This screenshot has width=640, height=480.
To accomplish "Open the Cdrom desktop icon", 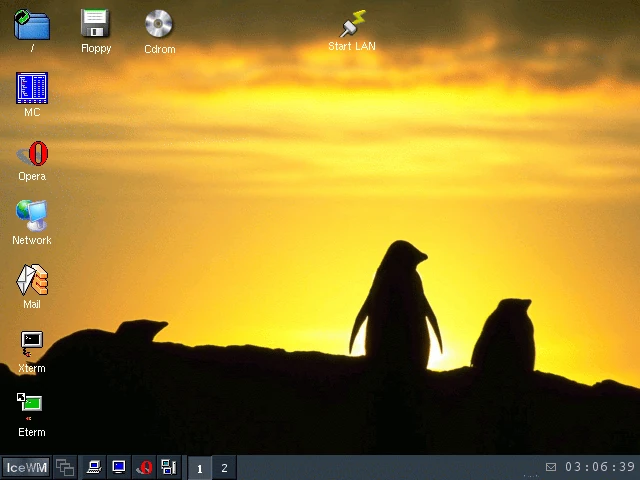I will (159, 26).
